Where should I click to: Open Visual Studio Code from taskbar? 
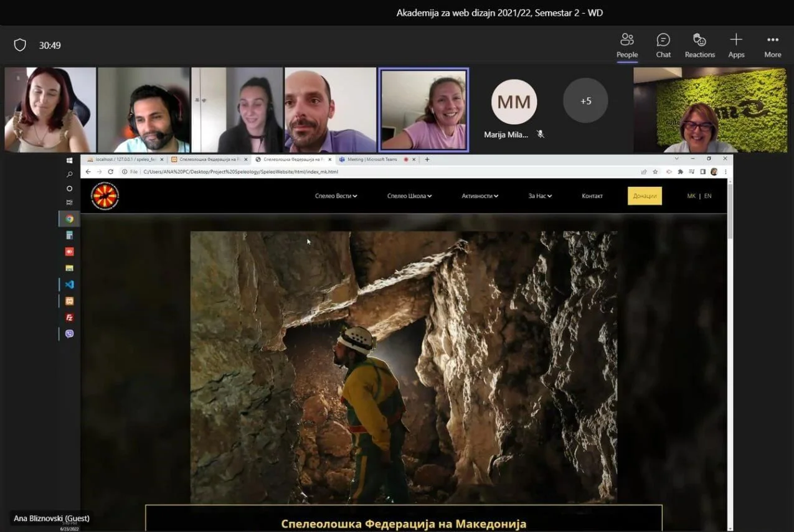(69, 284)
